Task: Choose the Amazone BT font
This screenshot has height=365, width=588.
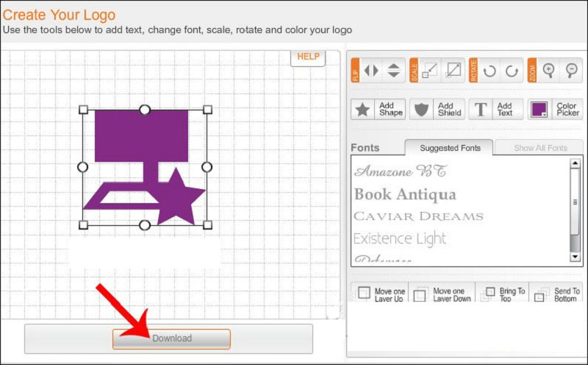Action: [x=400, y=171]
